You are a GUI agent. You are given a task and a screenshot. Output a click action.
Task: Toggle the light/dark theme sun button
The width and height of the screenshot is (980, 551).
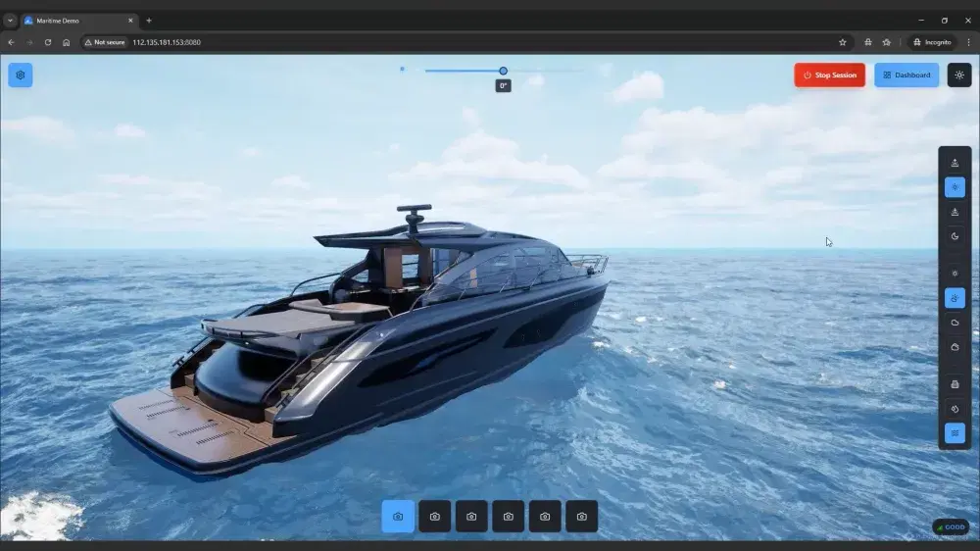(x=958, y=75)
